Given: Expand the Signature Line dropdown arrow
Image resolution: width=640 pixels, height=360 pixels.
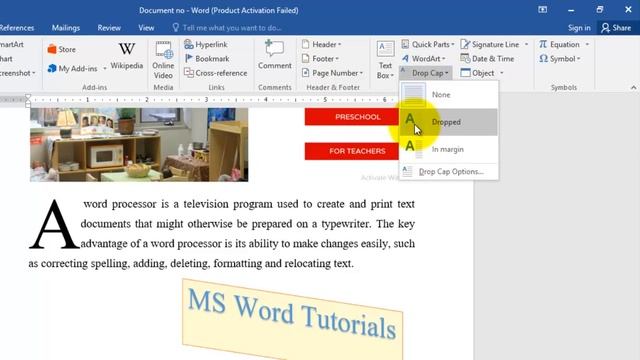Looking at the screenshot, I should pyautogui.click(x=527, y=44).
